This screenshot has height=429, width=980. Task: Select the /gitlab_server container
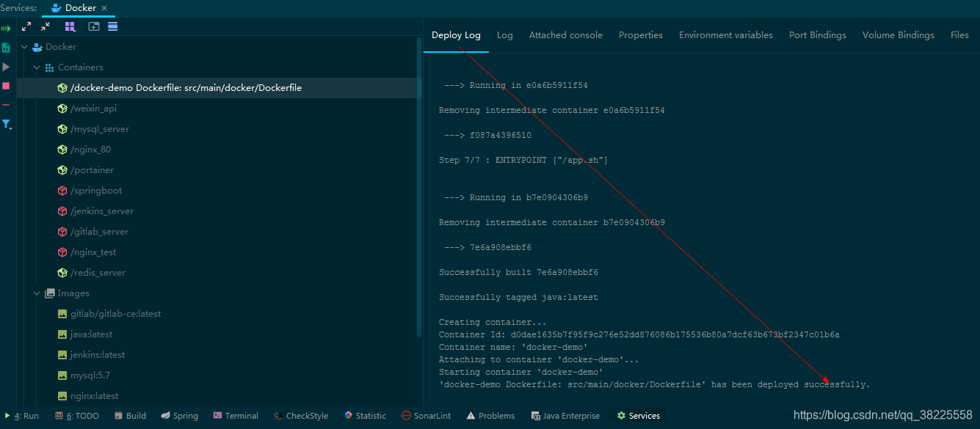point(99,232)
